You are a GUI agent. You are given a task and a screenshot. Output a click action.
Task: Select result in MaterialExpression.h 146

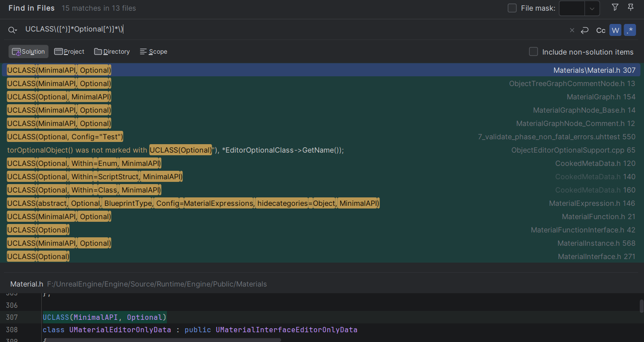321,203
